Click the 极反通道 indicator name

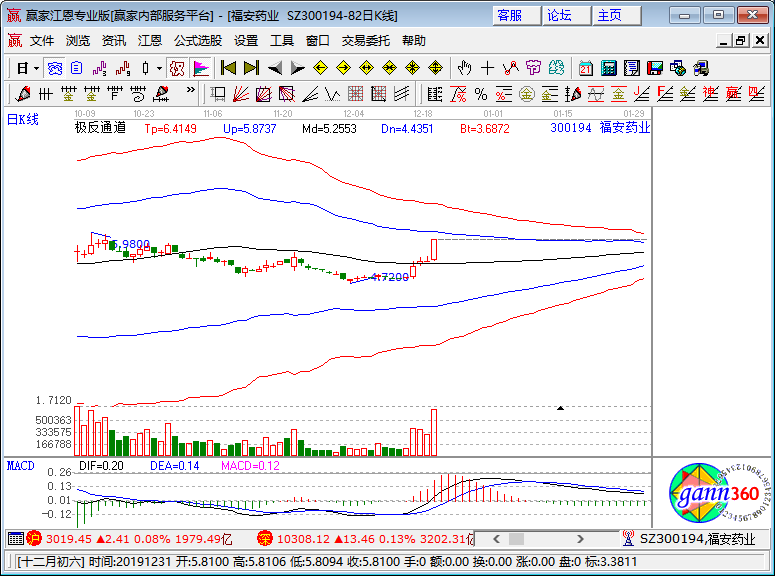click(x=100, y=128)
